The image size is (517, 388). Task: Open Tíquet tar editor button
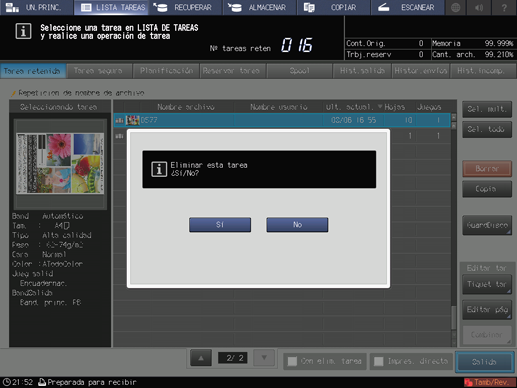point(487,284)
